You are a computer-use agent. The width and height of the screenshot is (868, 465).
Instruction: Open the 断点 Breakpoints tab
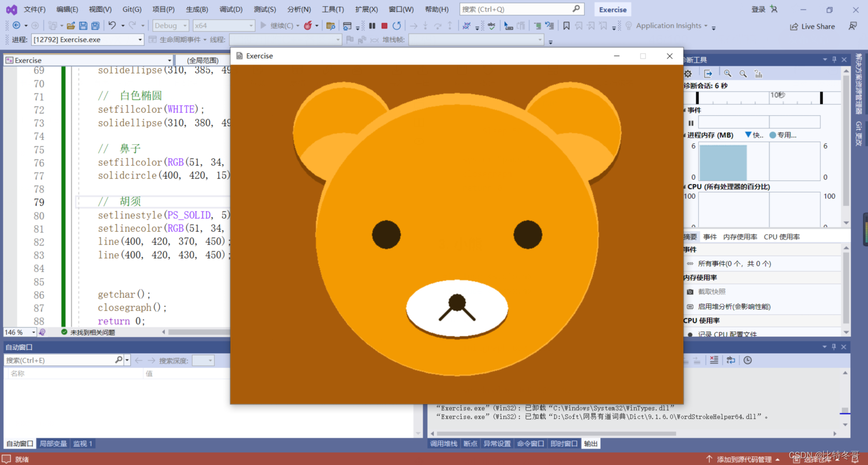(x=470, y=444)
